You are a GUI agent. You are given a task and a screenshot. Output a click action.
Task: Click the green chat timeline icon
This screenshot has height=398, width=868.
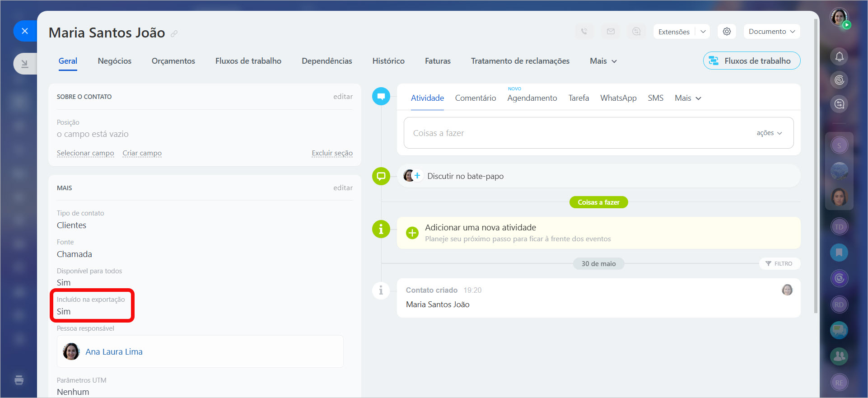[381, 176]
